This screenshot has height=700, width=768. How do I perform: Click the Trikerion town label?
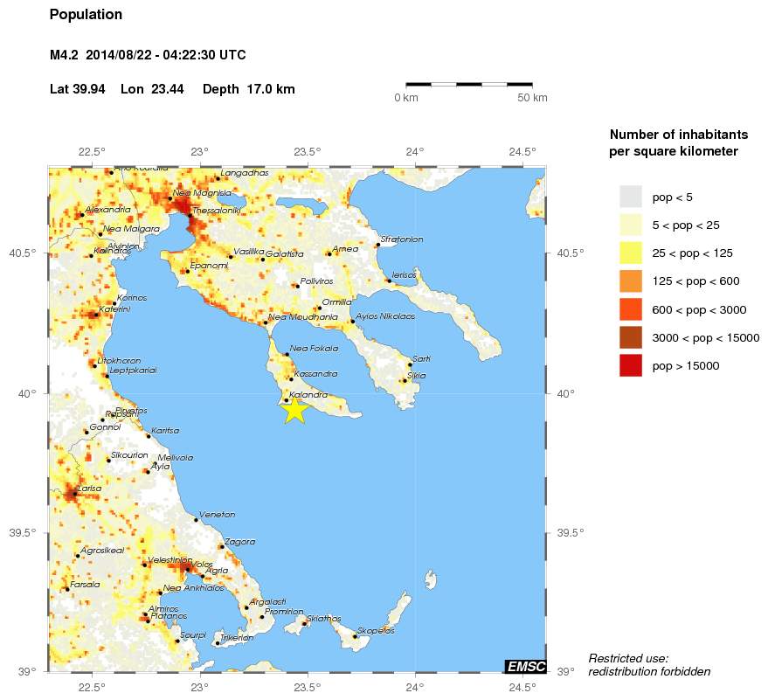[237, 638]
